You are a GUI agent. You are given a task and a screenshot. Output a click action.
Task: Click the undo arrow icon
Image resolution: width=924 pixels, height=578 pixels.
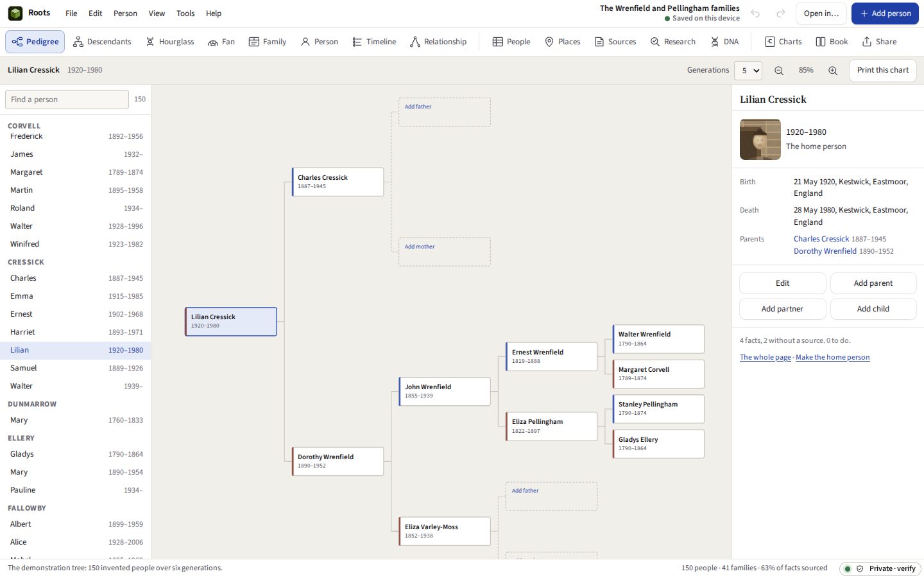coord(755,13)
